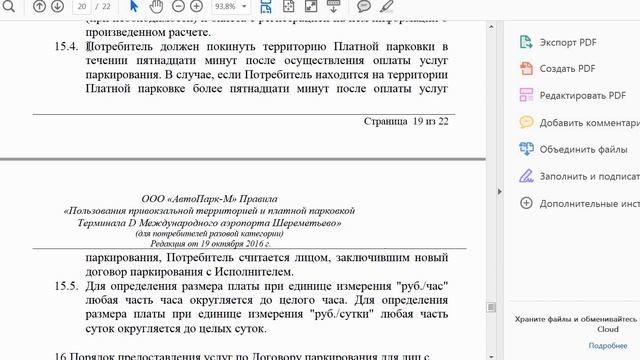640x360 pixels.
Task: Open the Создать PDF tool
Action: [567, 69]
